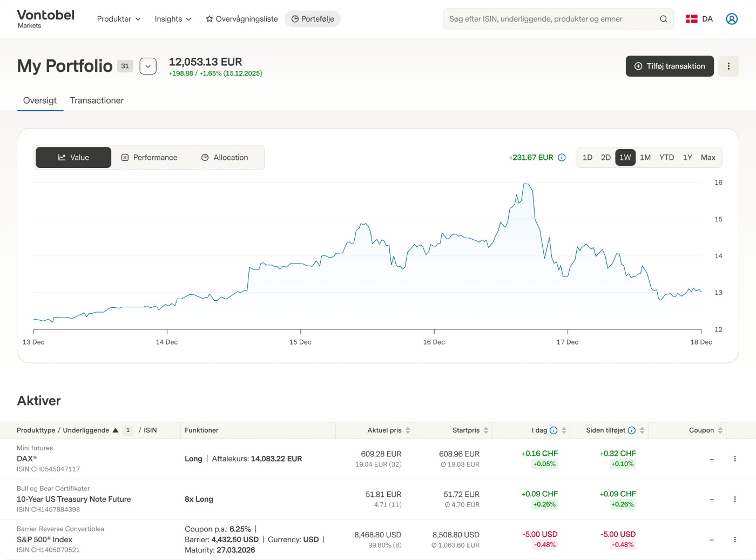Set chart range to 2D
Screen dimensions: 756x560
(x=606, y=158)
